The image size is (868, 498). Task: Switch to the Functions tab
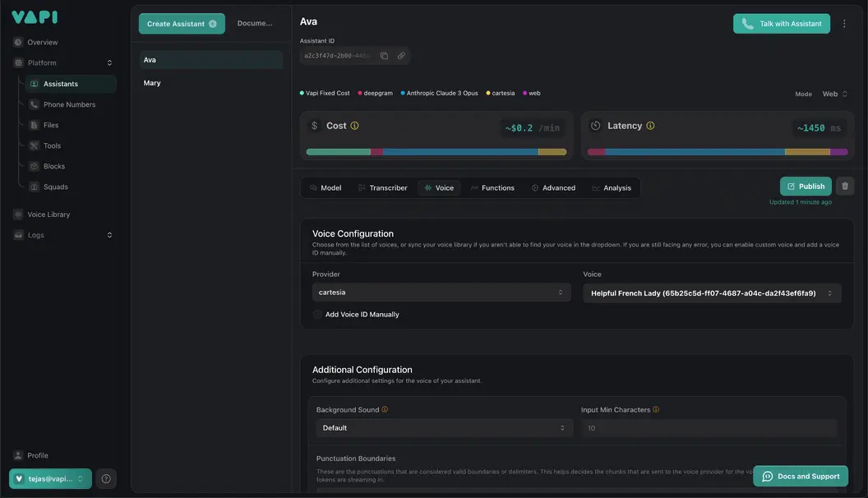click(492, 188)
